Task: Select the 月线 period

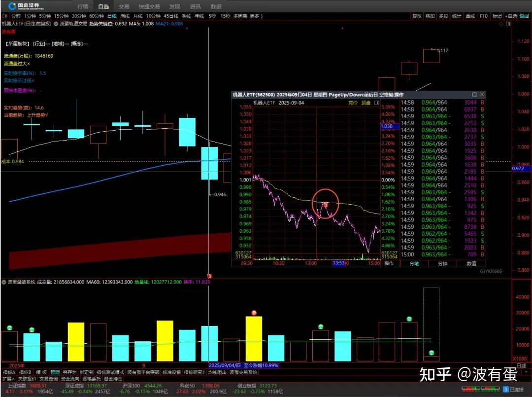Action: (x=138, y=16)
